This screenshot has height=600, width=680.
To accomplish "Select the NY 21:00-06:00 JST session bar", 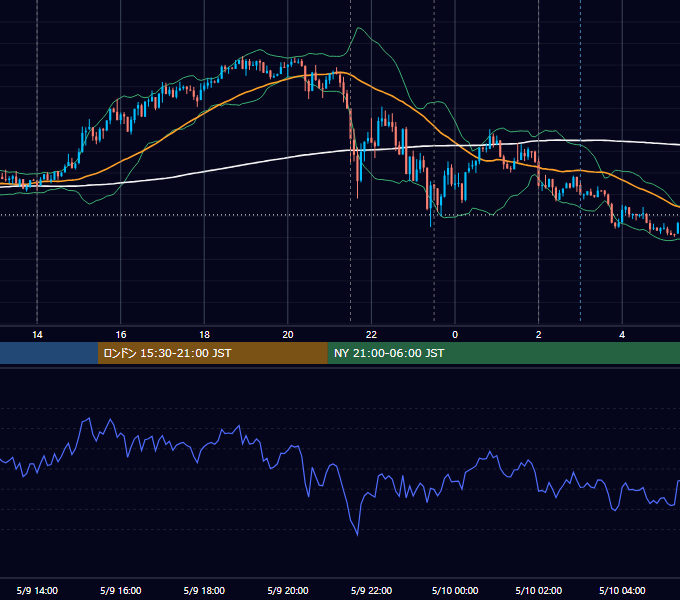I will pyautogui.click(x=503, y=353).
